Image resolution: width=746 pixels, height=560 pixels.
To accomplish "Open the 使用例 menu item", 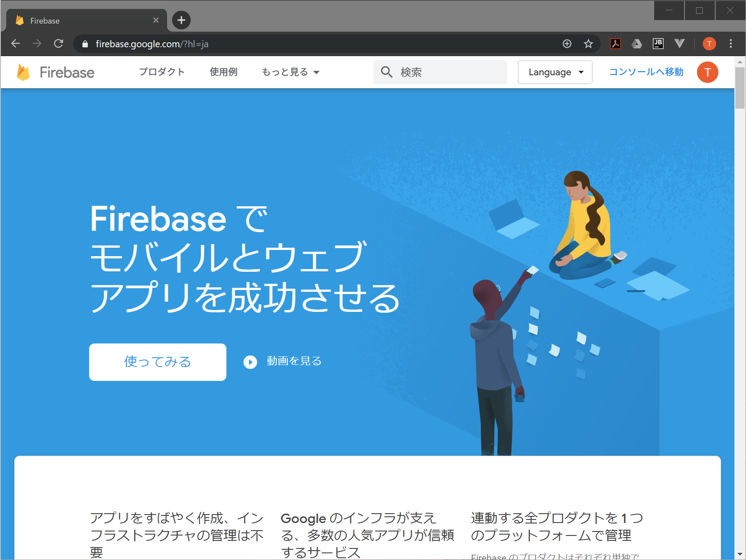I will (224, 72).
